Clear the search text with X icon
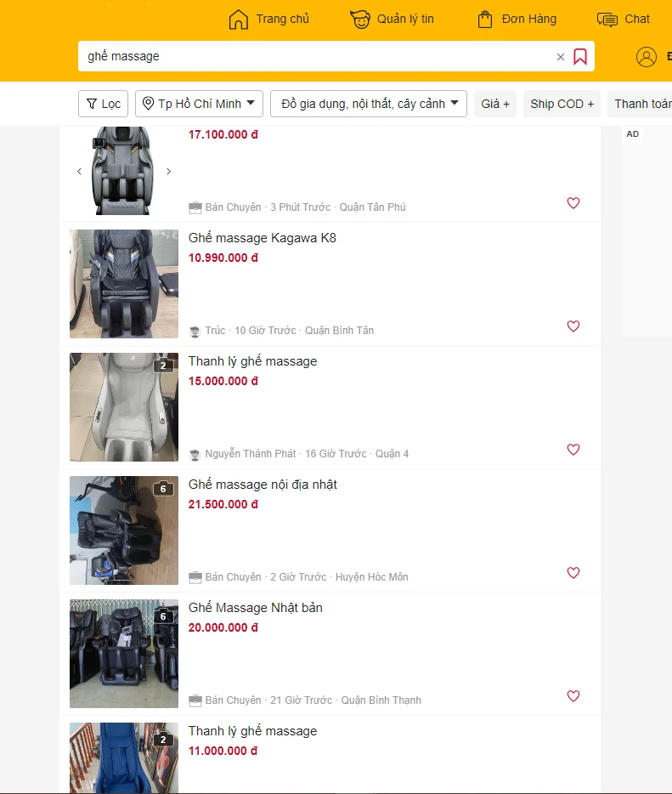Viewport: 672px width, 794px height. 560,57
